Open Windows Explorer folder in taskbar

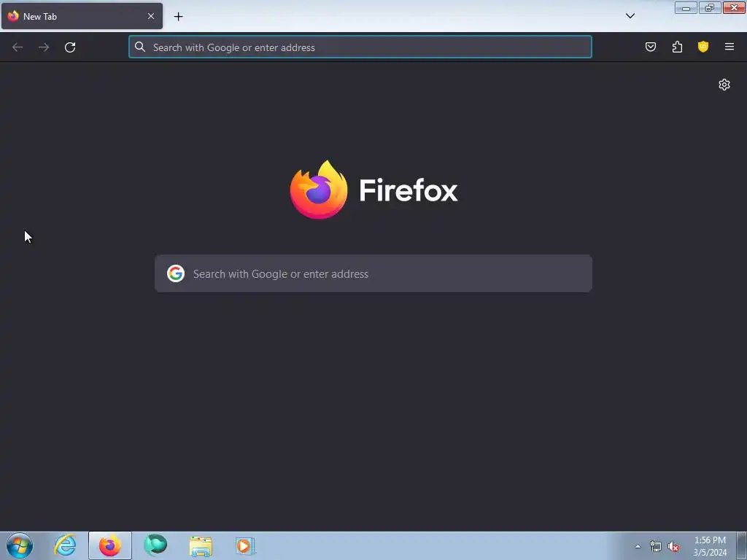tap(201, 545)
